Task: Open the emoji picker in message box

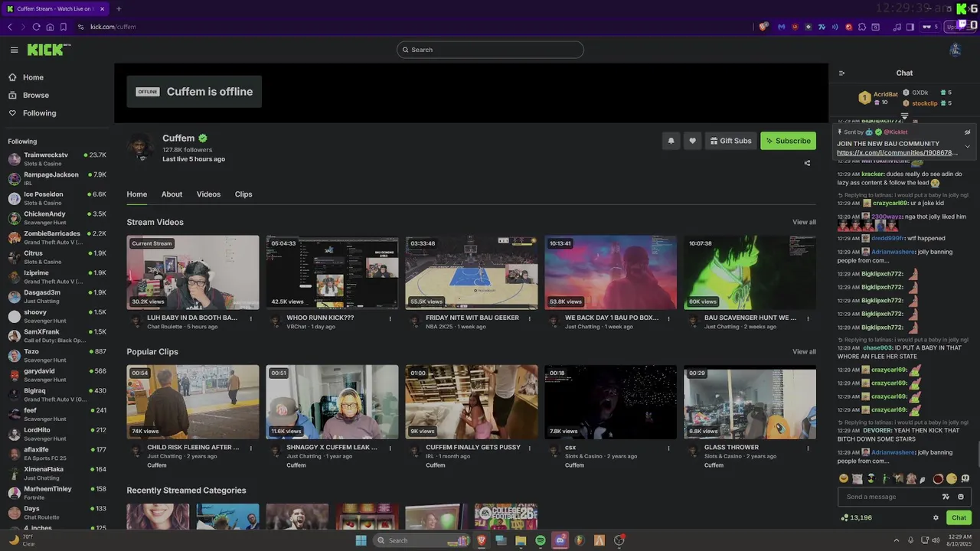Action: coord(961,497)
